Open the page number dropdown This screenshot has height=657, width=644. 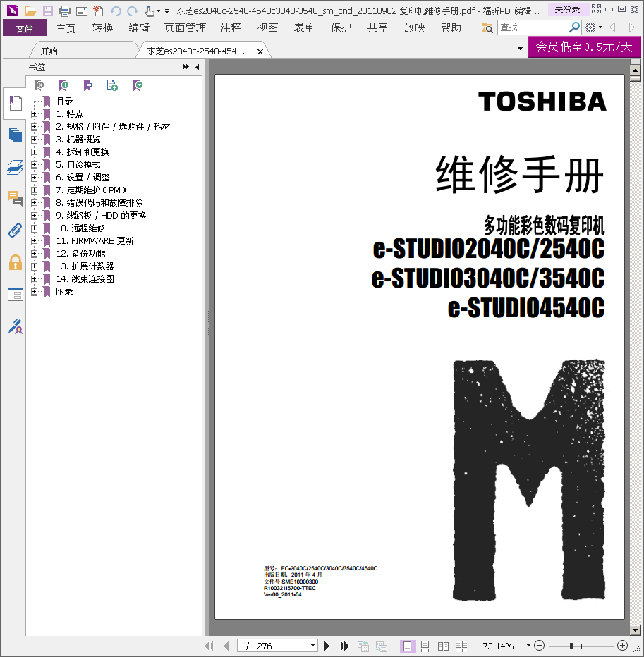312,646
